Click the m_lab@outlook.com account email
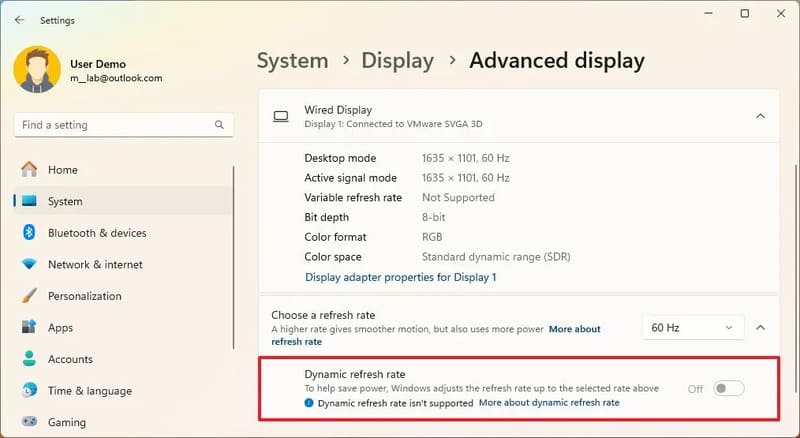The width and height of the screenshot is (800, 438). [116, 78]
